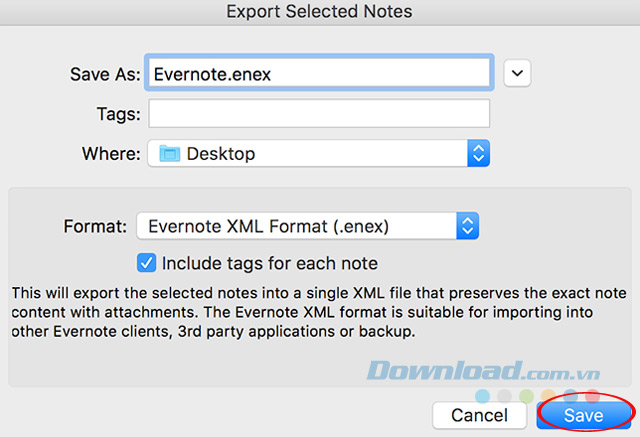Uncheck Include tags for each note

point(146,264)
